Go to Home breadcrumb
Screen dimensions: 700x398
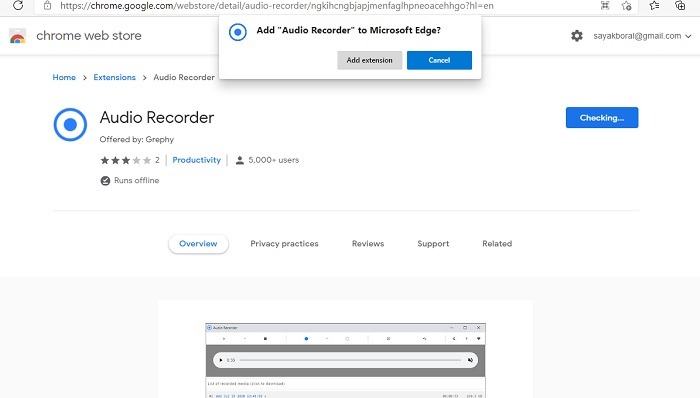pos(64,77)
